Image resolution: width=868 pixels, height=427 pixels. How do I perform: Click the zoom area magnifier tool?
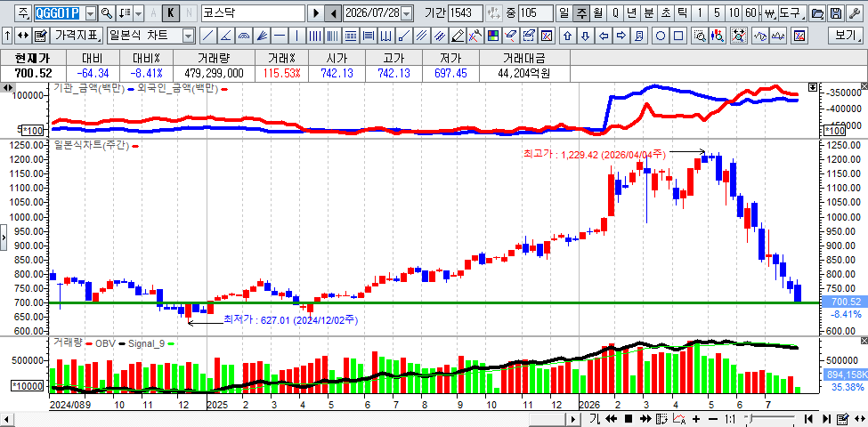[x=701, y=36]
